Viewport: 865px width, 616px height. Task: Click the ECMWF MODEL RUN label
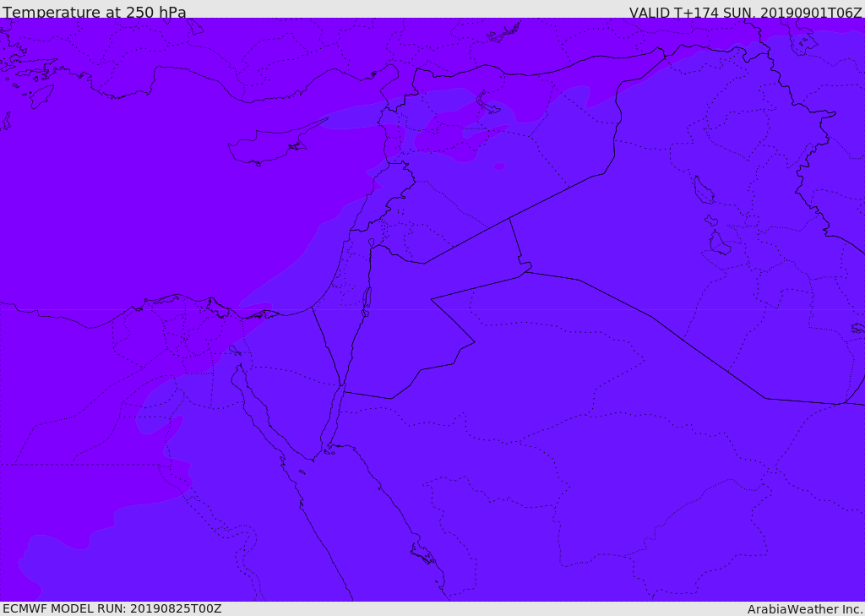(112, 608)
